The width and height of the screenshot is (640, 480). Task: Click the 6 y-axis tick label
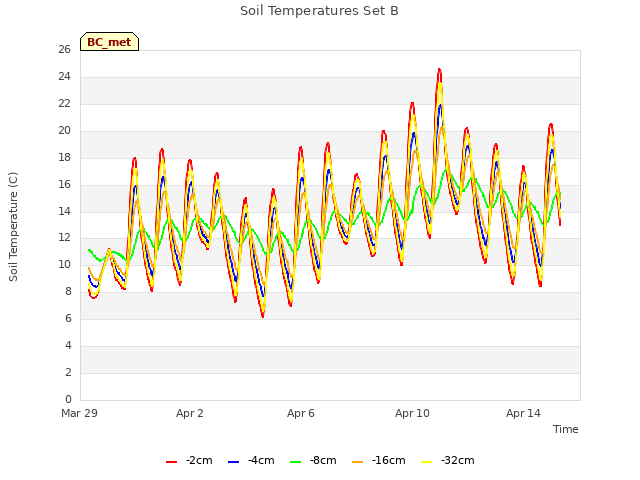coord(68,318)
